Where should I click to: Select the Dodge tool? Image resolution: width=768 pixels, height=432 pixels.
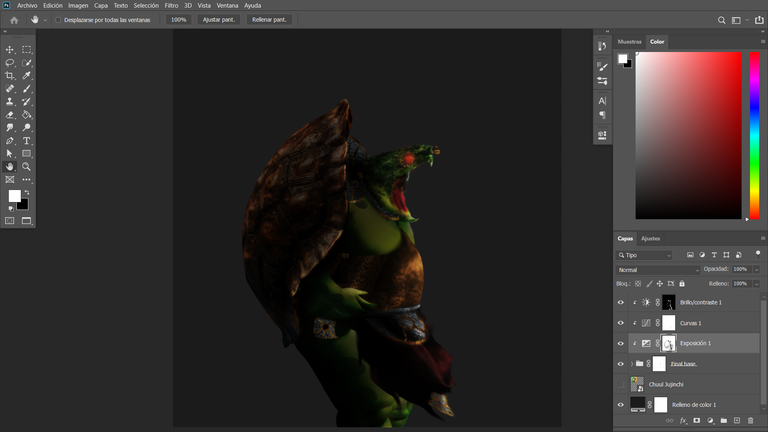tap(26, 127)
